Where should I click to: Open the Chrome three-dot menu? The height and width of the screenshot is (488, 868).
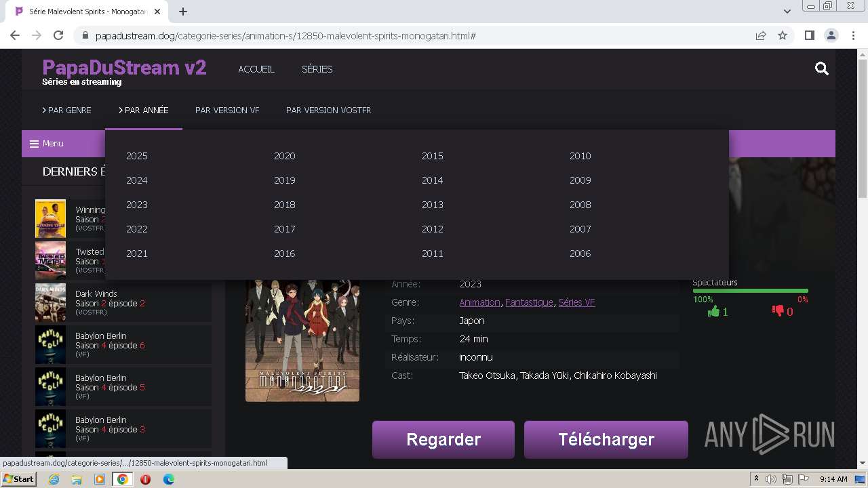point(853,35)
